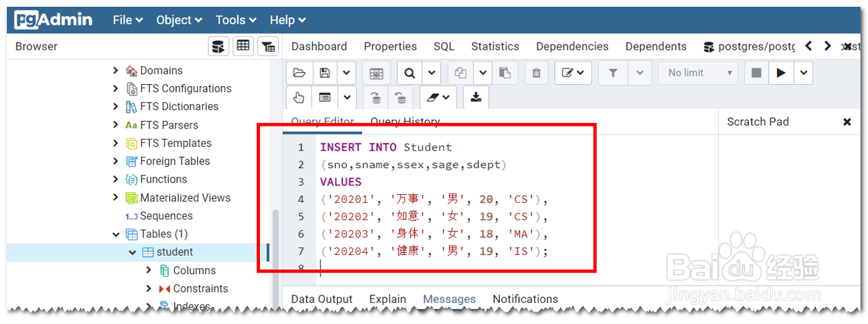The width and height of the screenshot is (868, 324).
Task: Expand the Domains tree node
Action: point(116,70)
